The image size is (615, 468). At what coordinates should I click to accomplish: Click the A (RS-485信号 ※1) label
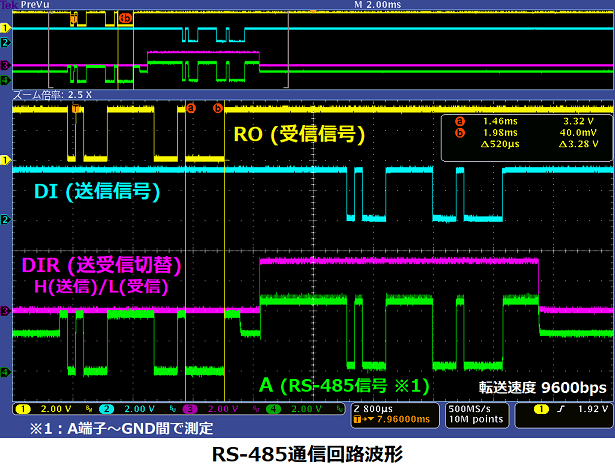(344, 385)
